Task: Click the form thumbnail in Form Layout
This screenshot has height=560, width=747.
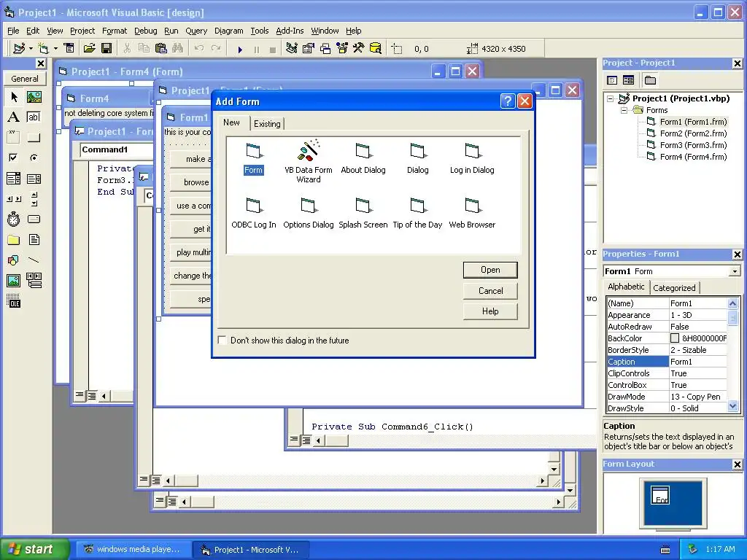Action: [659, 495]
